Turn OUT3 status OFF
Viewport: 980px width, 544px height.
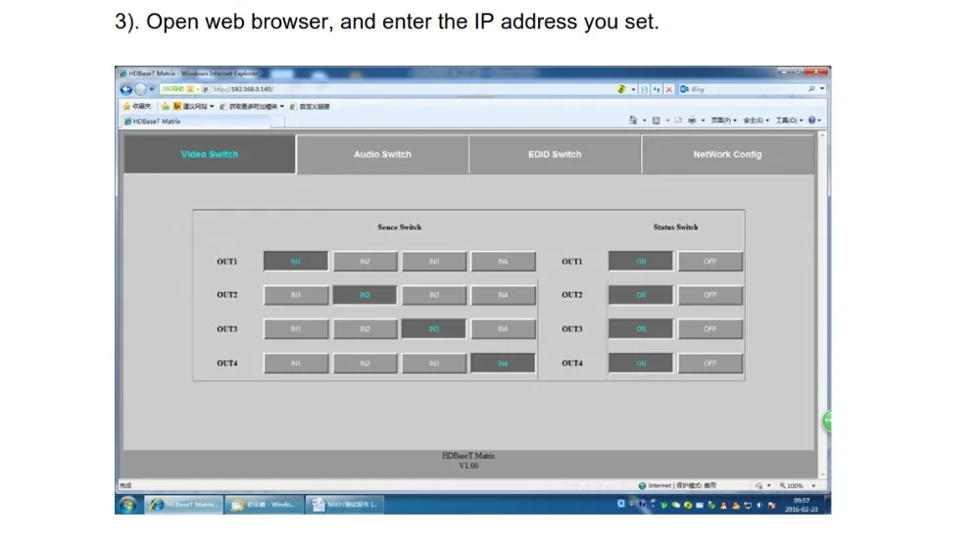[710, 329]
